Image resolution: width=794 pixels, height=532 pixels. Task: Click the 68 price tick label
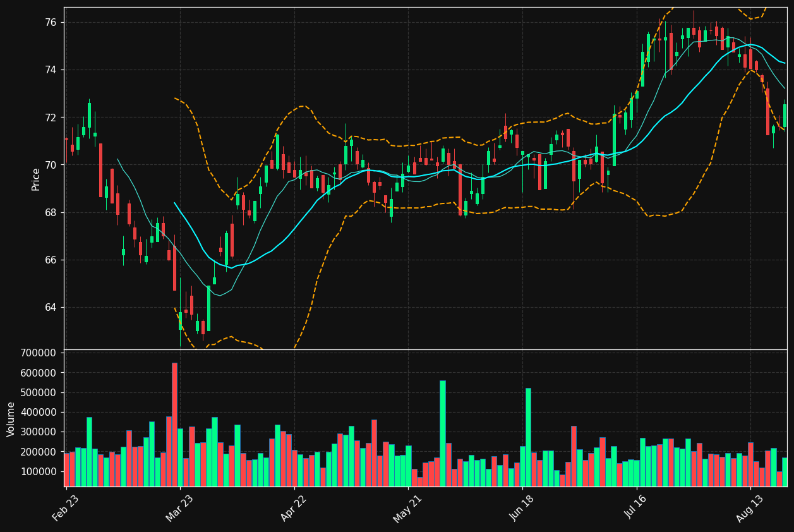tap(51, 212)
